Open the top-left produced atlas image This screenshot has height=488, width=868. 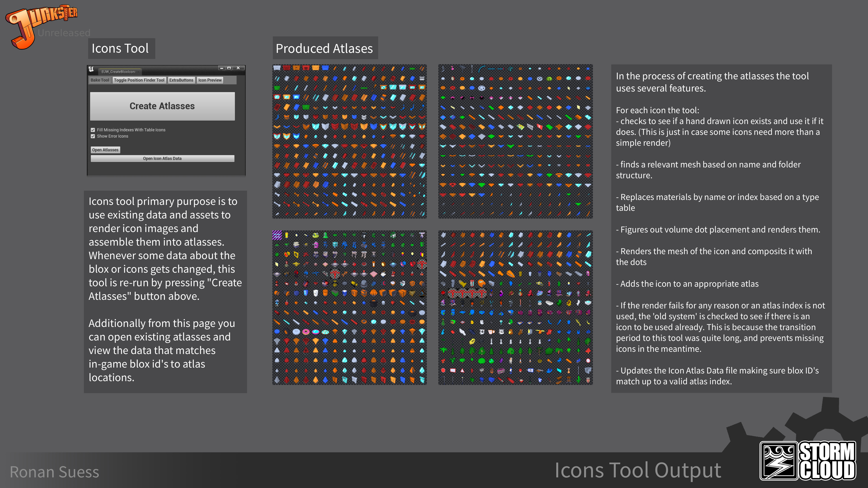pyautogui.click(x=349, y=141)
